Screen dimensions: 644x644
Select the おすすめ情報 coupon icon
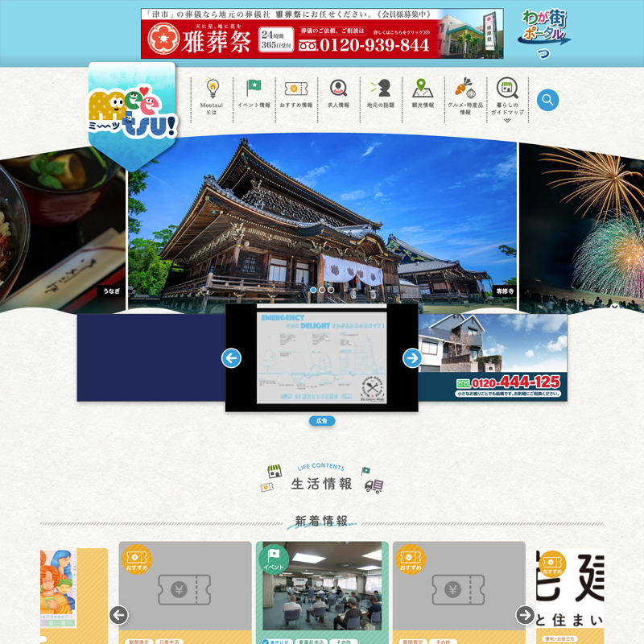(295, 97)
